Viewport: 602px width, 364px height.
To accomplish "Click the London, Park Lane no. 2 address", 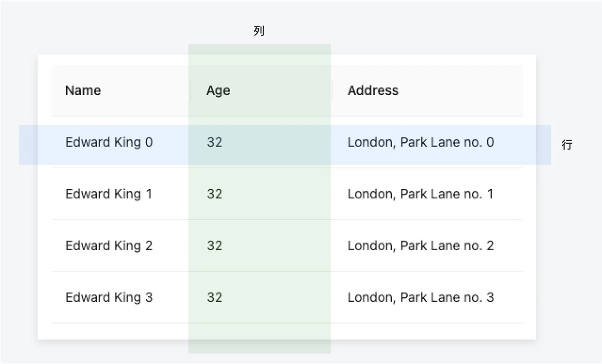I will click(x=420, y=246).
